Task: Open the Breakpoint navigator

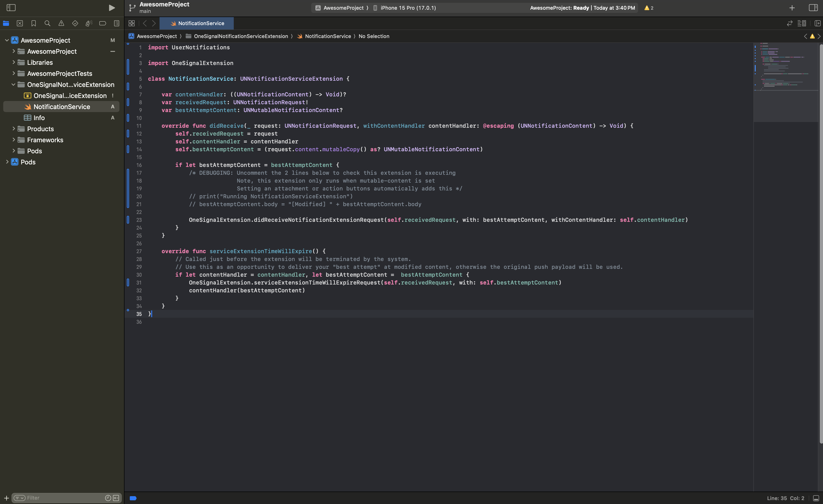Action: (103, 23)
